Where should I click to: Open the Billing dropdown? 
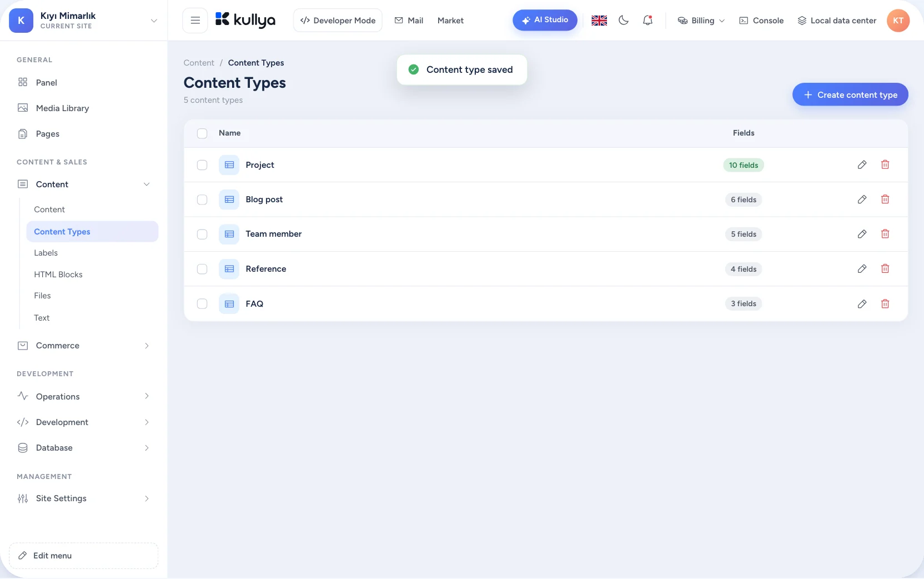tap(701, 21)
